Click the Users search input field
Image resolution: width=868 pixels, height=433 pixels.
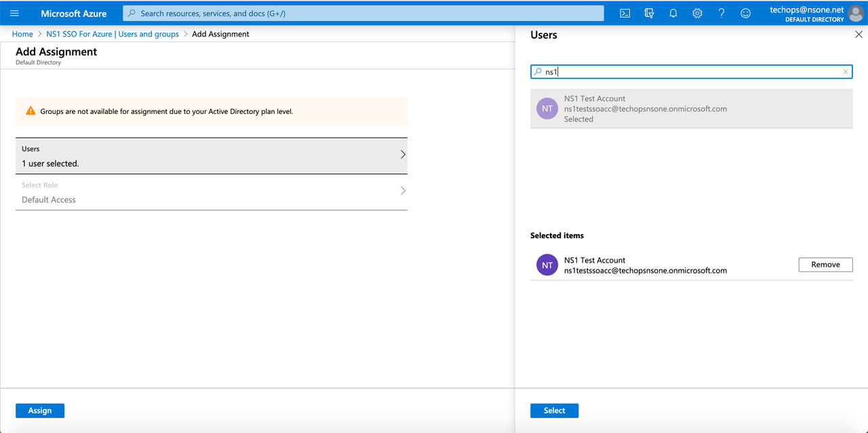[691, 72]
